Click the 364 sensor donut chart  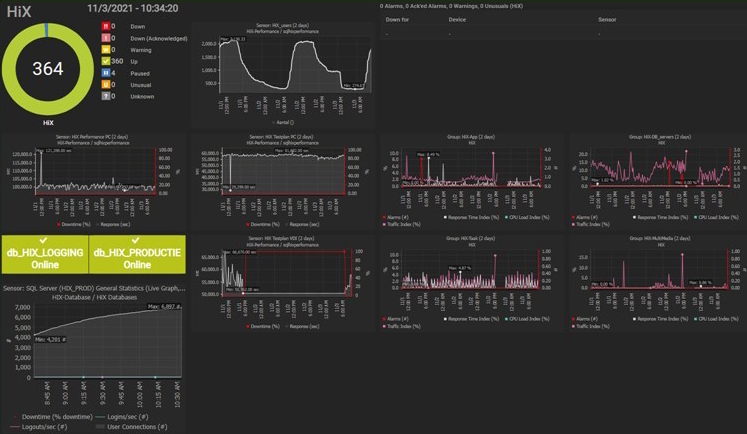point(48,69)
